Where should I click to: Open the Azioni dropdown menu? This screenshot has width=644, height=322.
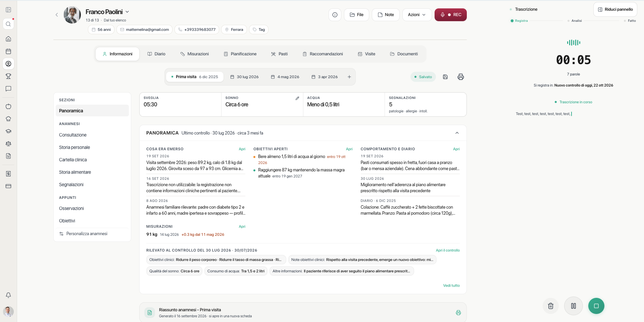click(x=417, y=15)
